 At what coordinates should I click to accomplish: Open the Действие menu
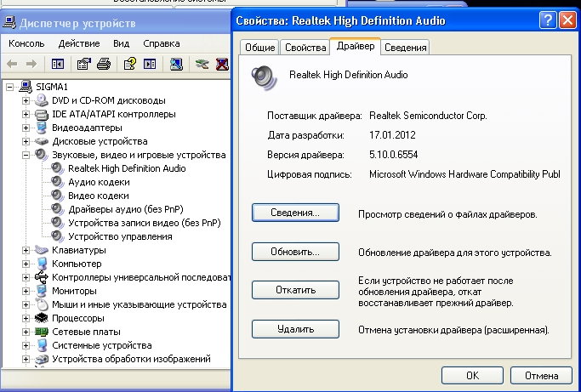pos(79,43)
